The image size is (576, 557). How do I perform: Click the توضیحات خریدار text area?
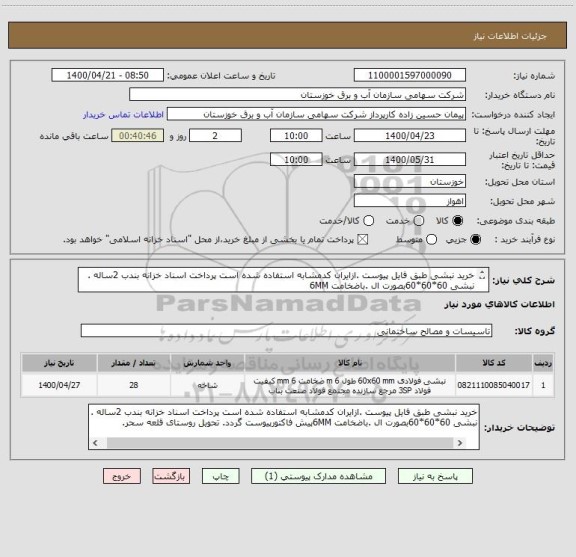(284, 427)
